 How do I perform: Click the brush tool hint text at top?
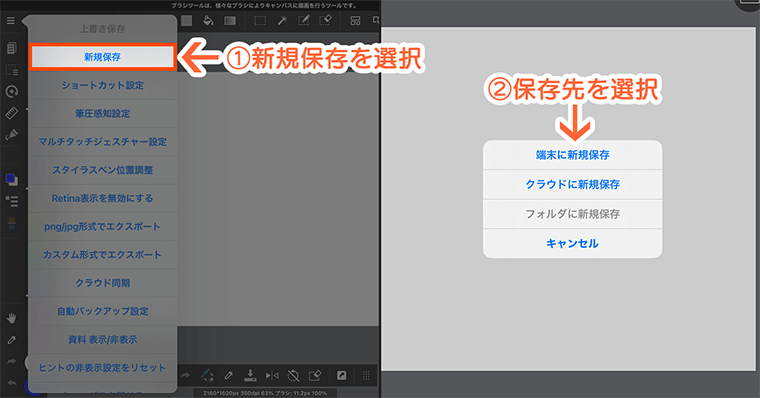(264, 5)
